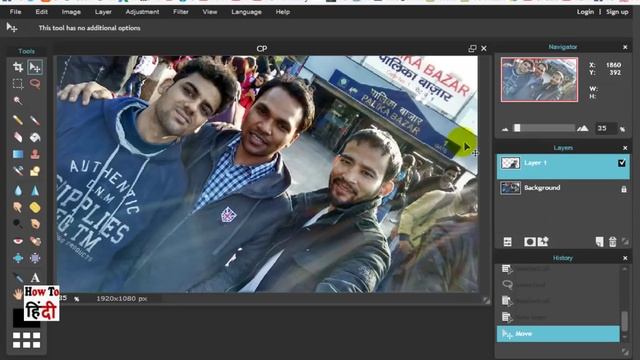The image size is (640, 360).
Task: Select the Colorpicker eyedropper tool
Action: (18, 278)
